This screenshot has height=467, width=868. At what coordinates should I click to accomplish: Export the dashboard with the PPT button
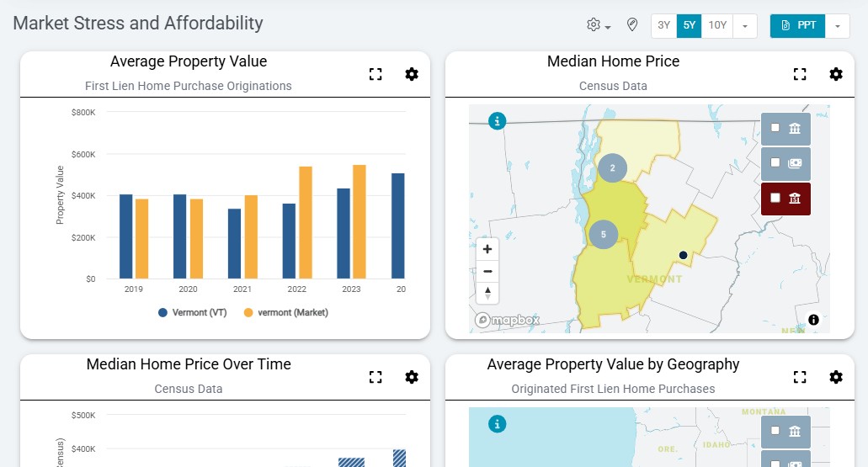coord(798,25)
